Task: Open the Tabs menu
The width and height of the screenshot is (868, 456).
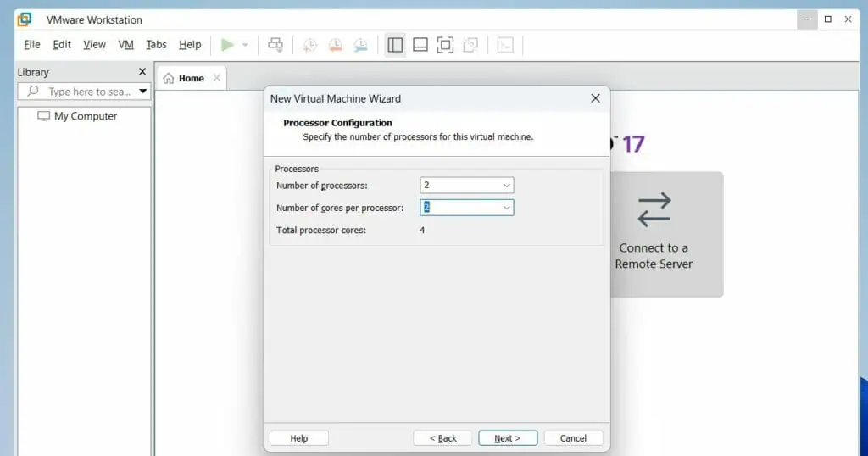Action: pos(156,44)
